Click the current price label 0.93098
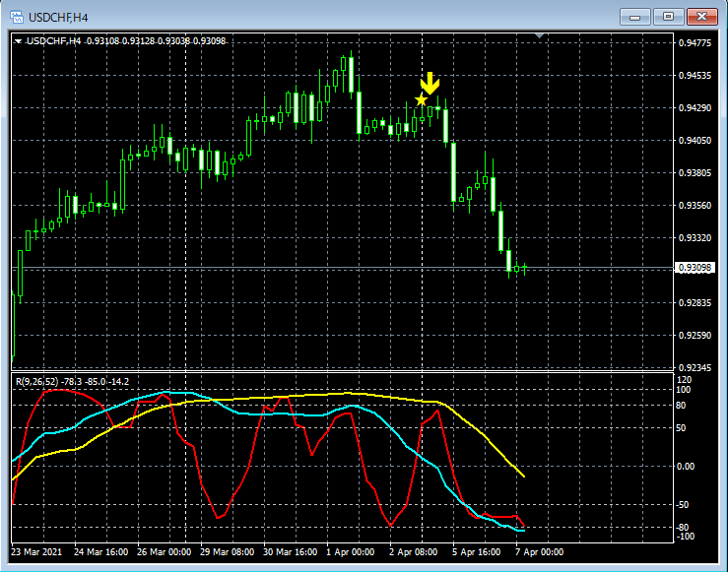The image size is (728, 572). coord(695,268)
